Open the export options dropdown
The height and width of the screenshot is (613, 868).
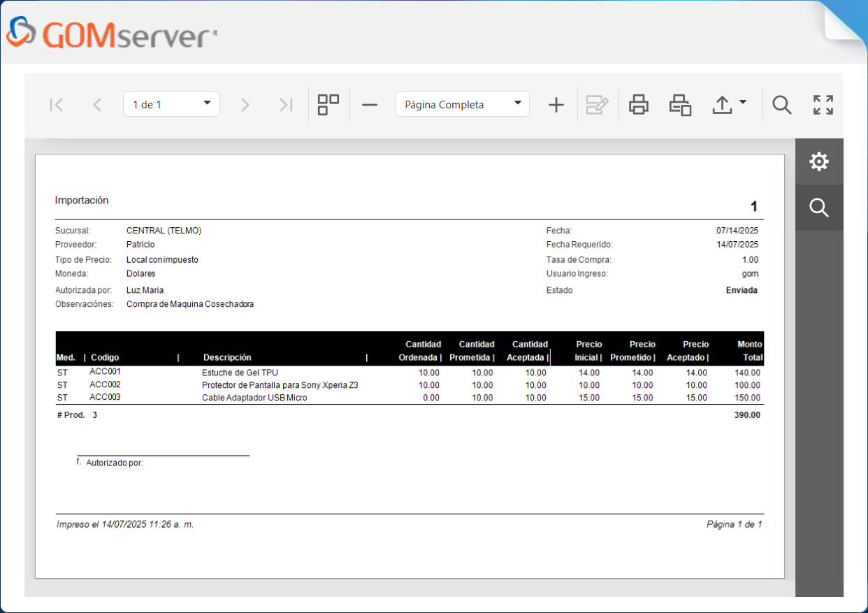click(729, 105)
